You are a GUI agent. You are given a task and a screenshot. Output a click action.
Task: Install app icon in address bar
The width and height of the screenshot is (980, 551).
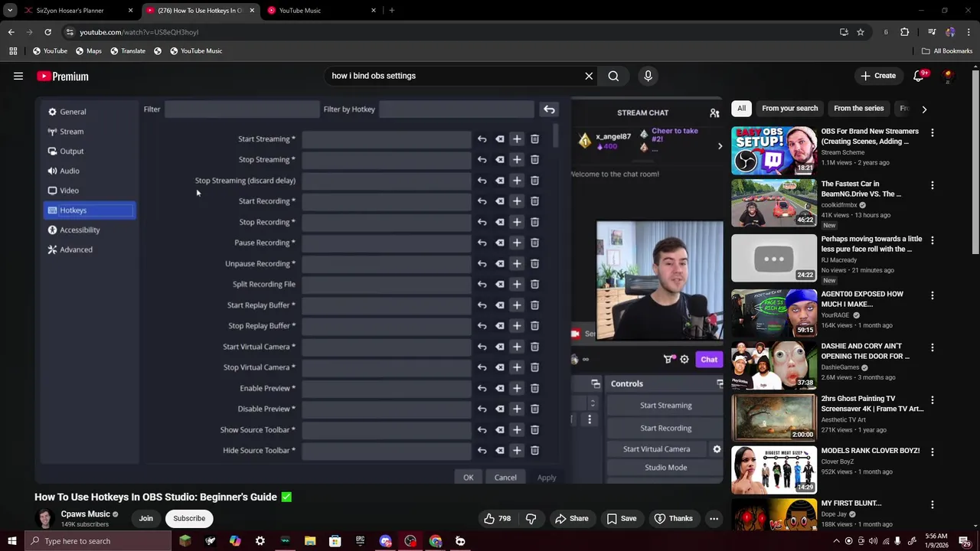point(844,32)
